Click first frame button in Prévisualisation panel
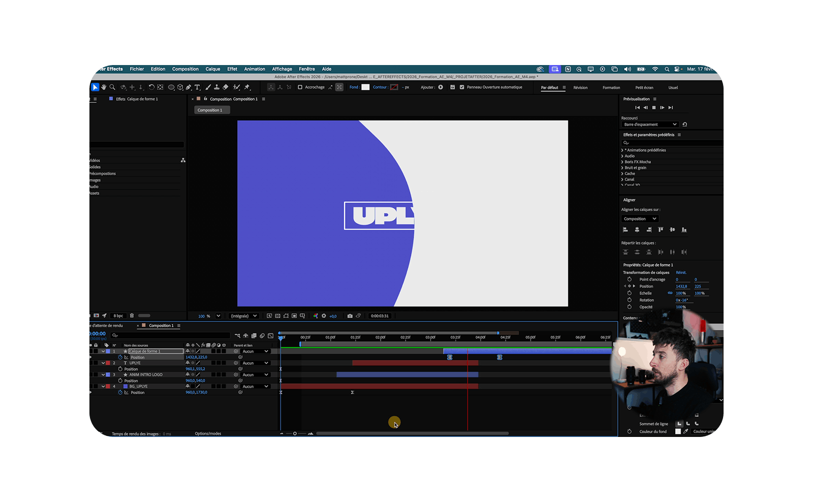Screen dimensions: 813x504 coord(637,108)
